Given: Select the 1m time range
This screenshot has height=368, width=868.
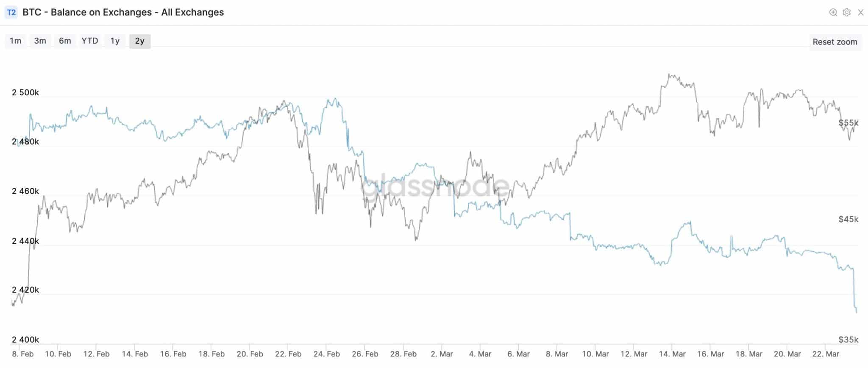Looking at the screenshot, I should click(16, 41).
